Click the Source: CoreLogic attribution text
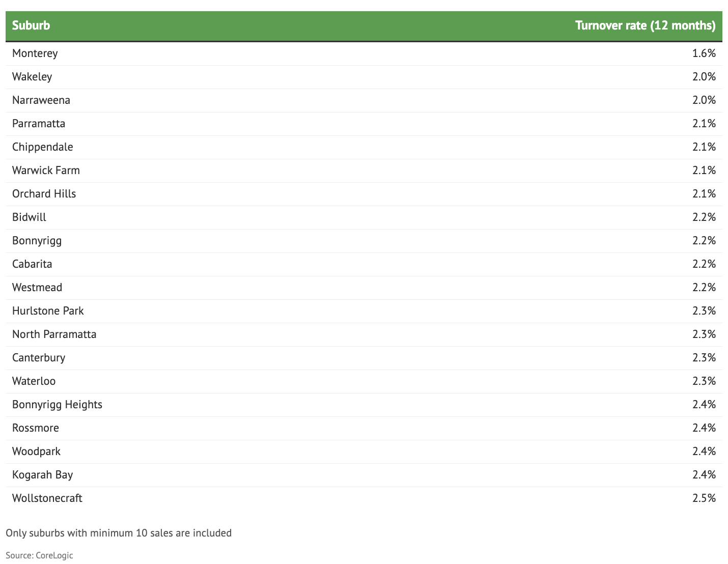 (39, 555)
